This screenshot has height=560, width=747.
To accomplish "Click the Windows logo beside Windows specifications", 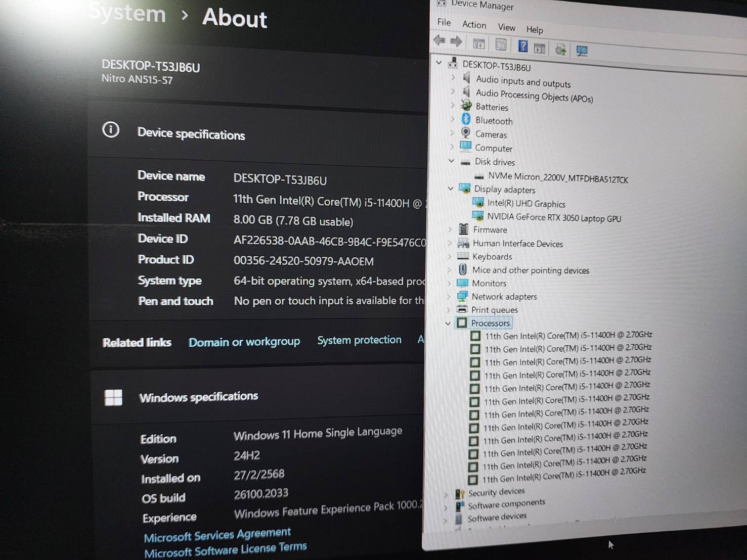I will [x=113, y=398].
